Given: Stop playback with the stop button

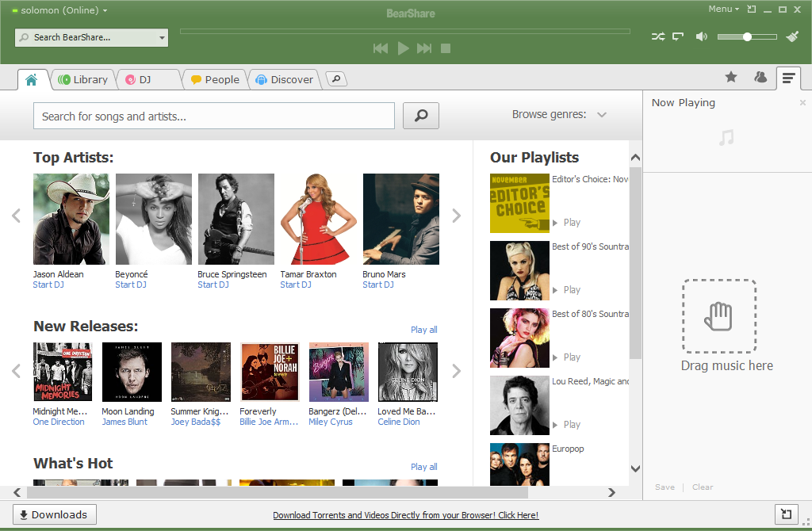Looking at the screenshot, I should tap(446, 48).
